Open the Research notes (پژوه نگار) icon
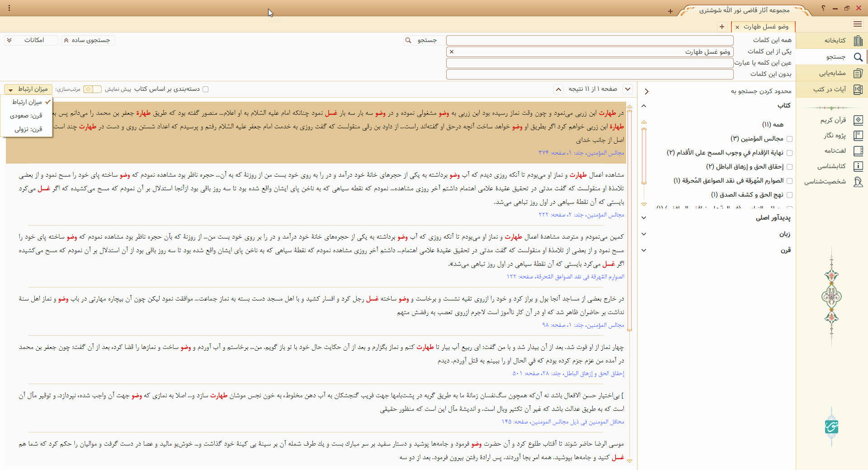This screenshot has height=470, width=868. 858,136
